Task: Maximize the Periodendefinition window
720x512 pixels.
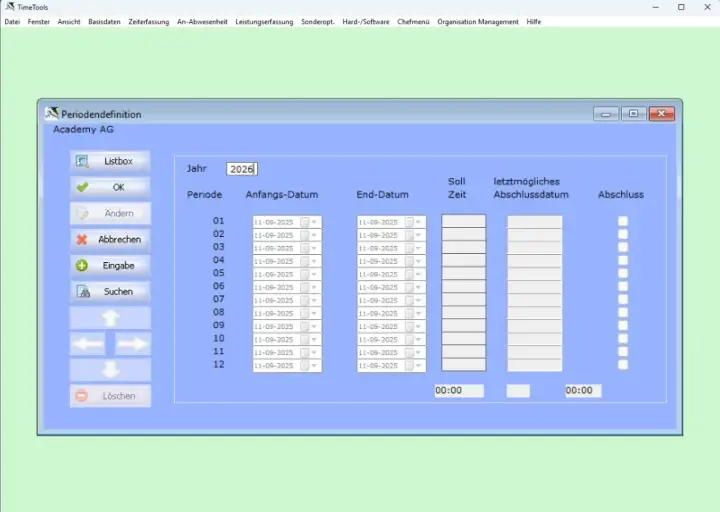Action: point(633,114)
